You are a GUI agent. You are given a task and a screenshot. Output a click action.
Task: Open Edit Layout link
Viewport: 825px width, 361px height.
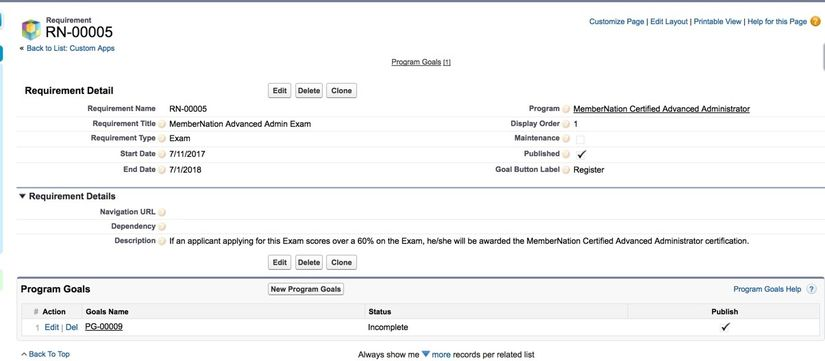tap(669, 22)
